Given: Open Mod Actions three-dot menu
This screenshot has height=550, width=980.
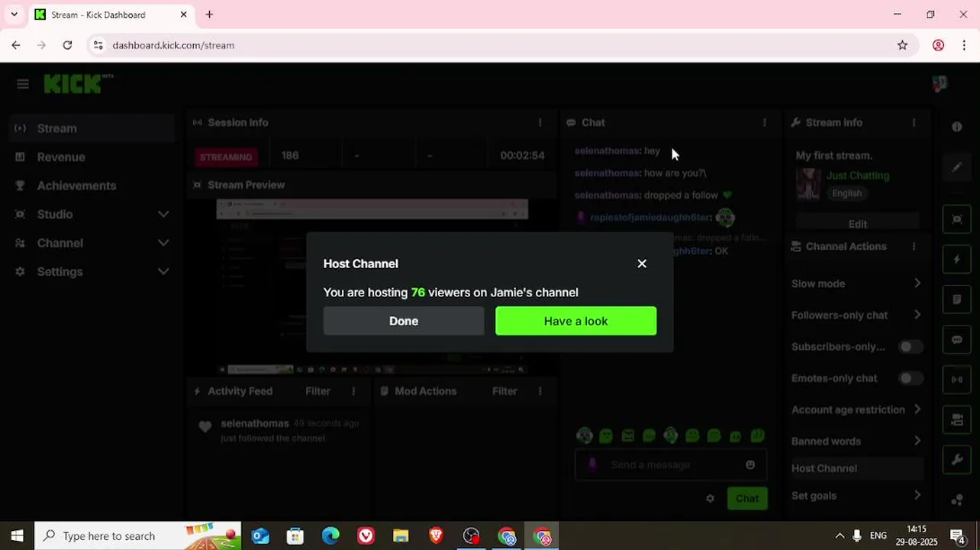Looking at the screenshot, I should 540,391.
